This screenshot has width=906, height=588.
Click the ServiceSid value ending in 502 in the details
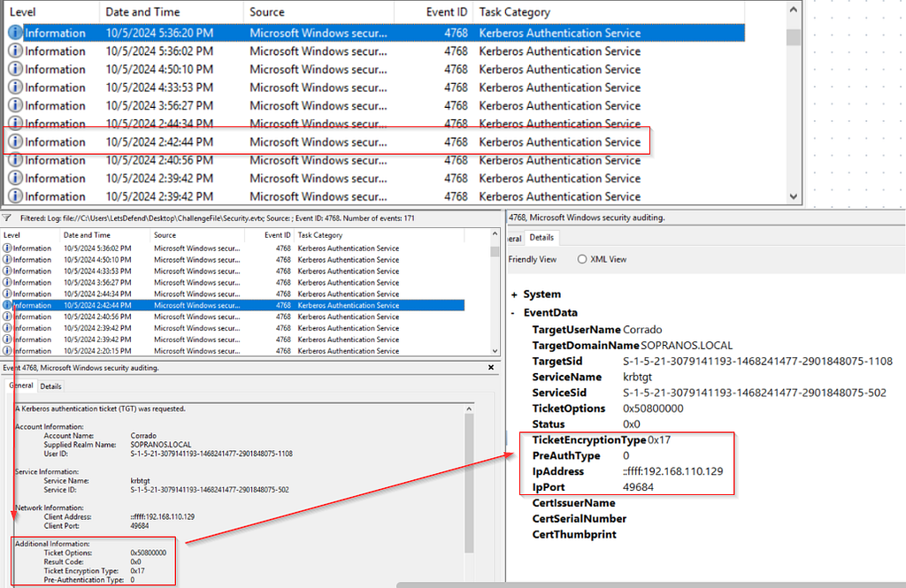coord(754,393)
